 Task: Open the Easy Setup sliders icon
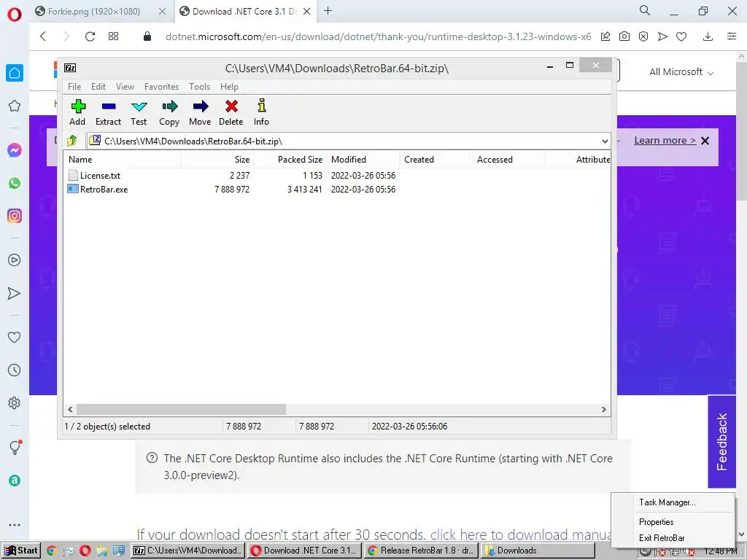coord(732,36)
